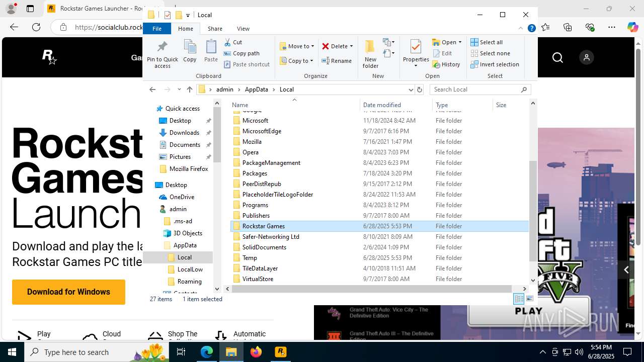Select the Rockstar Games folder

[380, 226]
